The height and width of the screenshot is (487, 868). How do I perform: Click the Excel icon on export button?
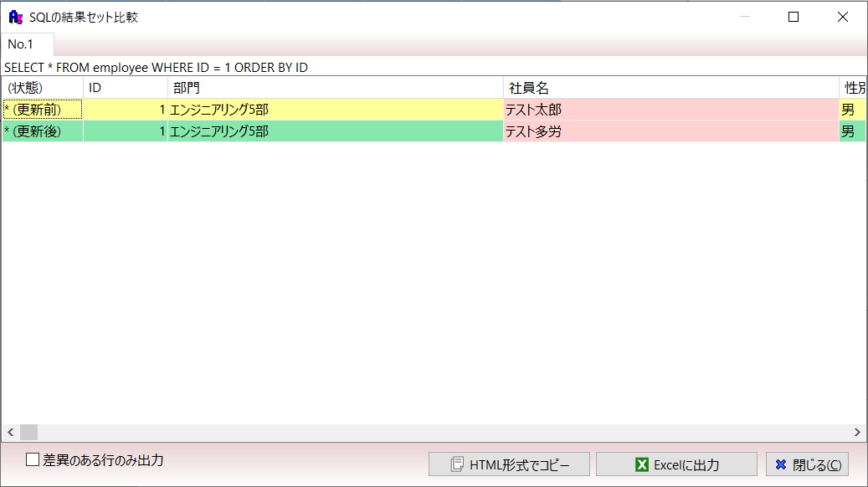642,464
